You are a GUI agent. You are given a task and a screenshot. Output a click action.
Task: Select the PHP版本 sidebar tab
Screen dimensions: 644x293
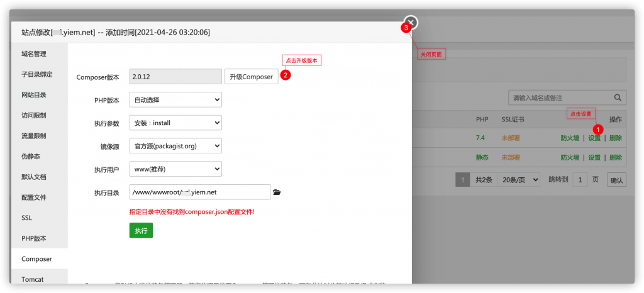click(x=40, y=238)
